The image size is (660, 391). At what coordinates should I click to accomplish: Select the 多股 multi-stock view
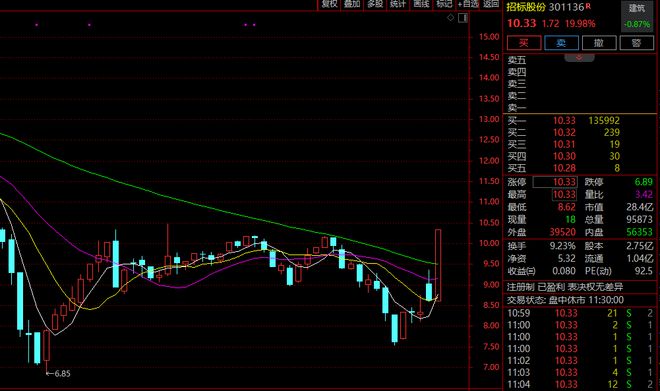(375, 4)
